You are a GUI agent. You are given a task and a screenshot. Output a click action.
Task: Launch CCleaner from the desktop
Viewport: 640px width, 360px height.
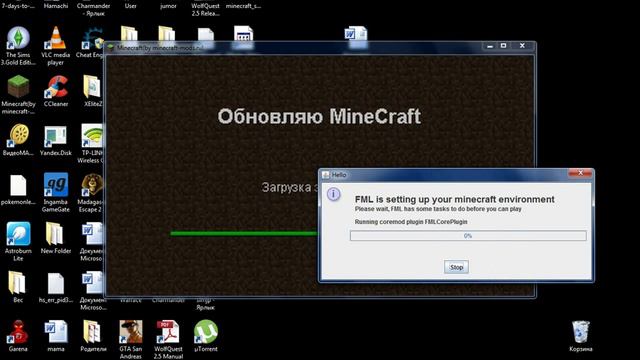[x=56, y=87]
